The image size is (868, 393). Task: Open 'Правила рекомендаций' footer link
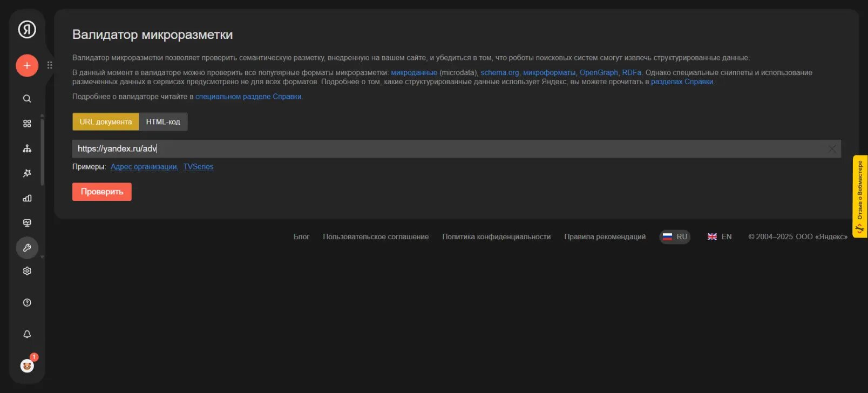605,236
